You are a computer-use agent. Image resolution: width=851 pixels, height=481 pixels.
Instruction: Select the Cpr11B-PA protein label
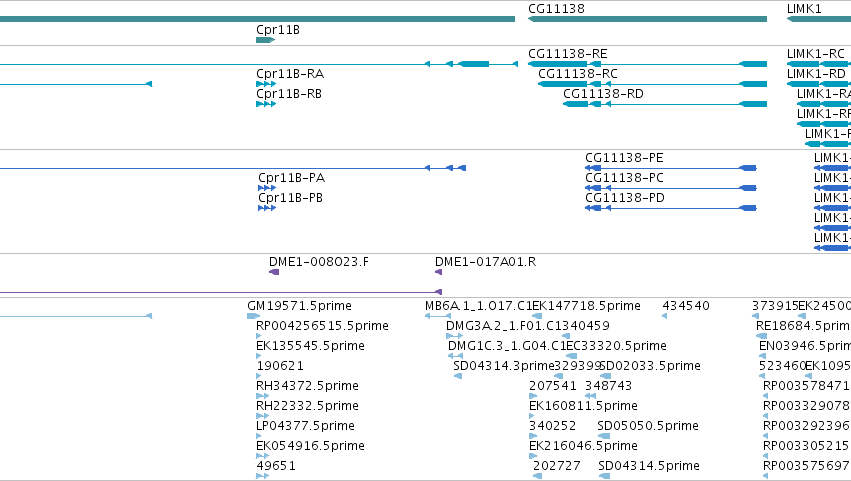pos(291,178)
